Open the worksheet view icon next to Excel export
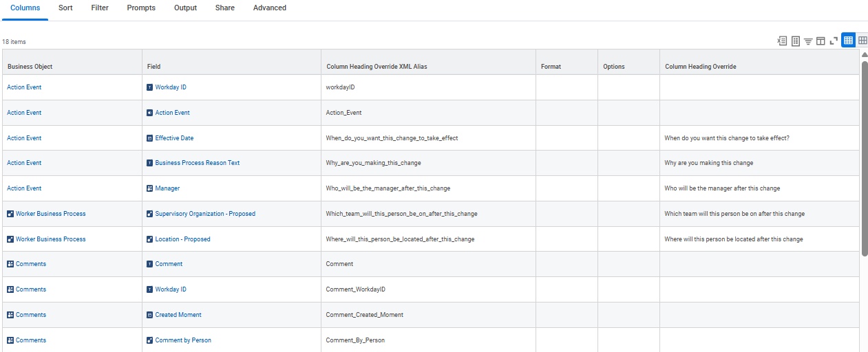Screen dimensions: 868x352 (796, 41)
